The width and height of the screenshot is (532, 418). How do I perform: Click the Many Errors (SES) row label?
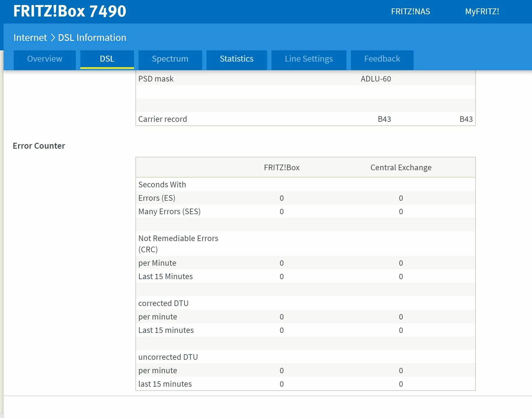[x=169, y=211]
